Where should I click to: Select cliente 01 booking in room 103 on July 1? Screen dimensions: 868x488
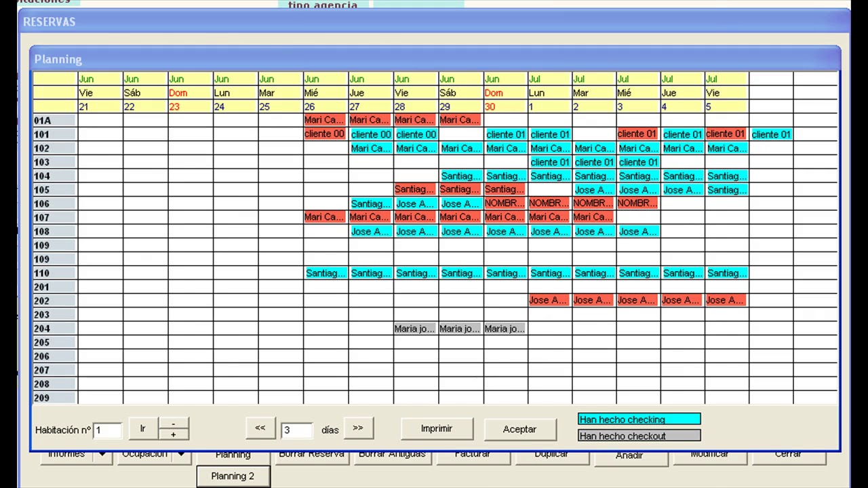tap(550, 162)
